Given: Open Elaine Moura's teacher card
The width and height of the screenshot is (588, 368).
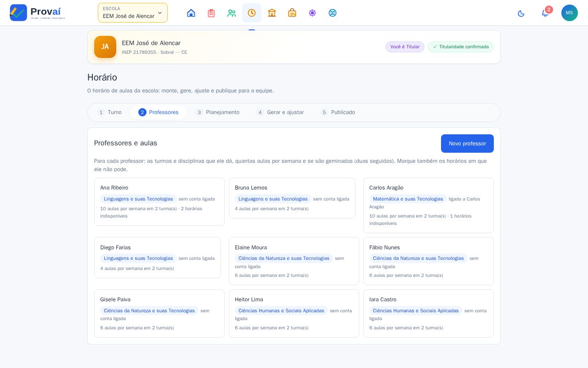Looking at the screenshot, I should 294,261.
